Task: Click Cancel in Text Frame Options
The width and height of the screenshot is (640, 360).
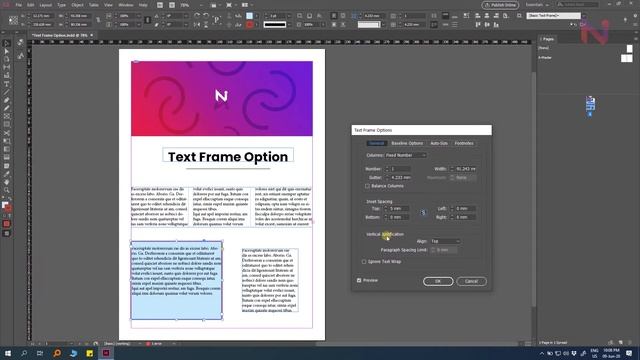Action: (471, 281)
